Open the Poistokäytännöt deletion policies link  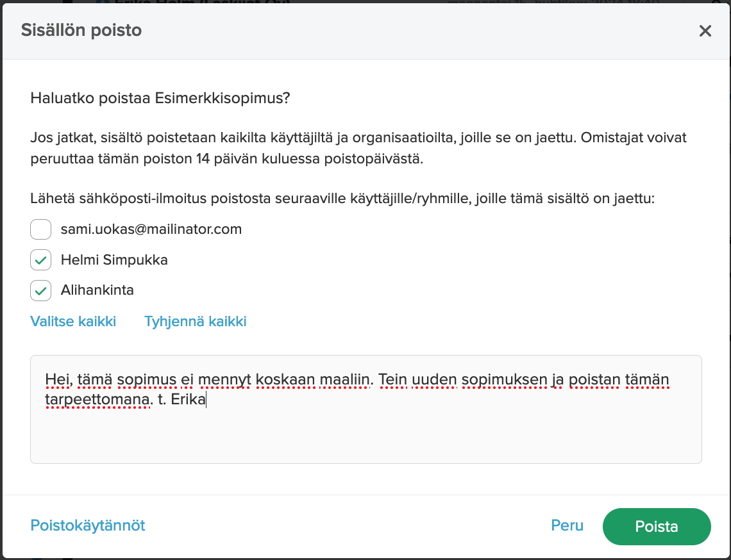click(88, 525)
